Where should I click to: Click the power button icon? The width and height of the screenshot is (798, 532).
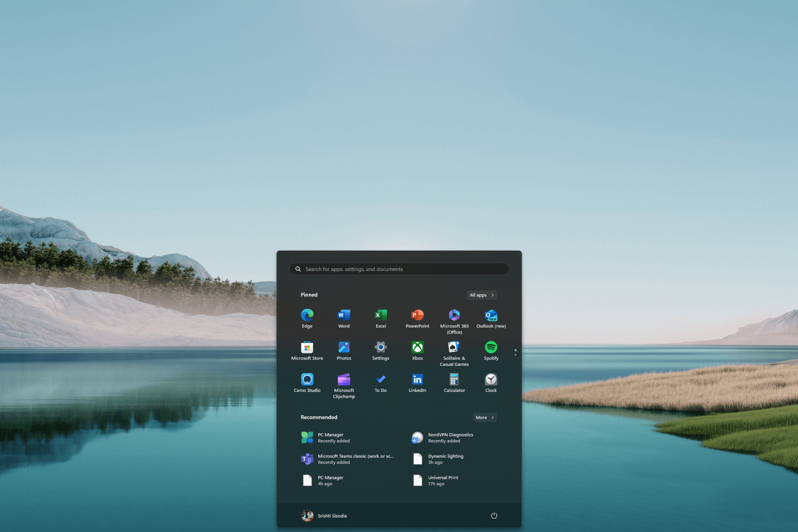pos(494,516)
